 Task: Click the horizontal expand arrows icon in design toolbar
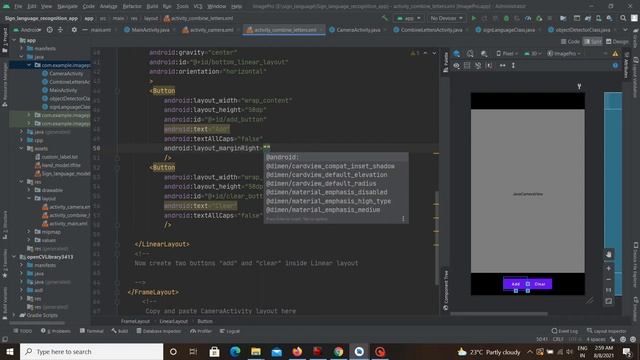click(x=502, y=65)
